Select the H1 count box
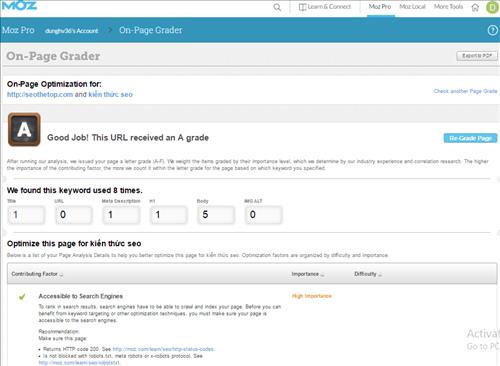The width and height of the screenshot is (500, 366). (x=169, y=215)
